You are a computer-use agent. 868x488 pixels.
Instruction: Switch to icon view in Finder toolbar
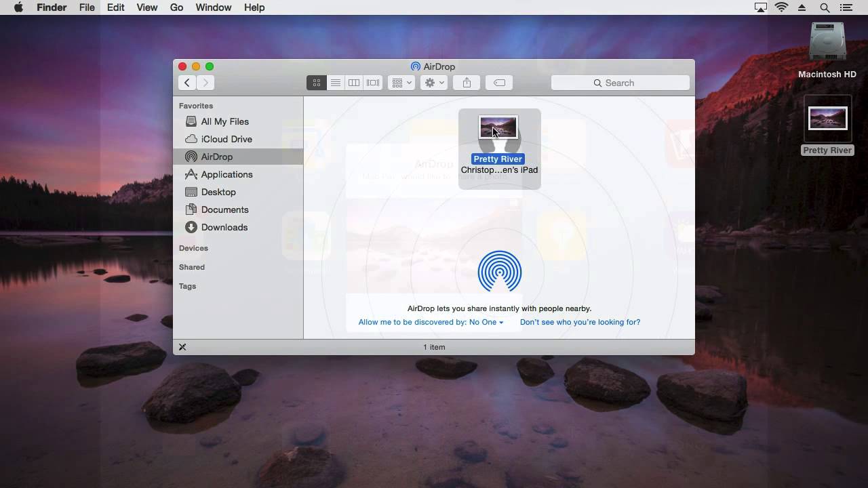click(316, 83)
